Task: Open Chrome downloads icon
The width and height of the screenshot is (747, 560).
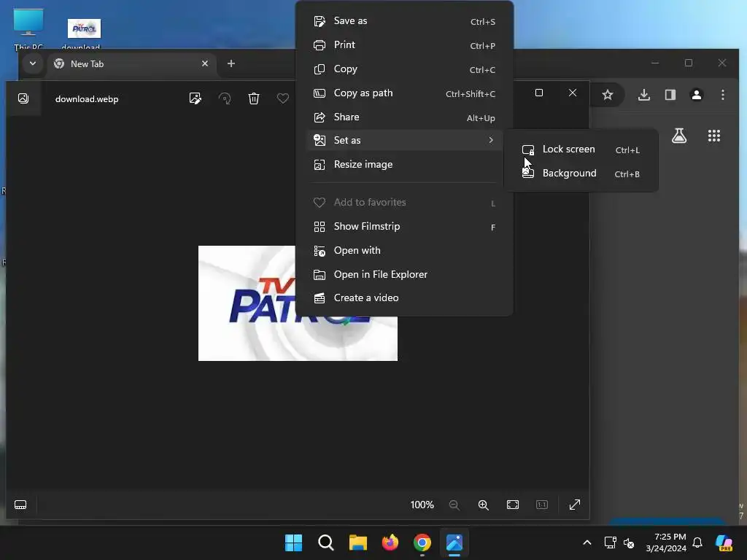Action: coord(644,95)
